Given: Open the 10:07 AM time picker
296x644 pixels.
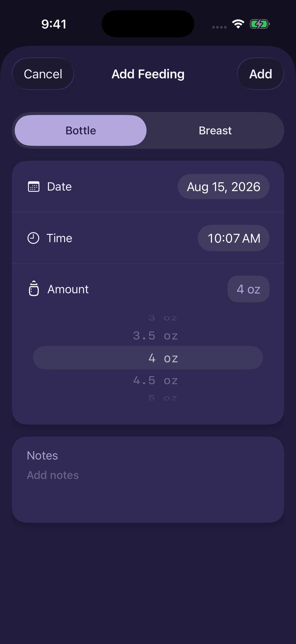Looking at the screenshot, I should [234, 238].
